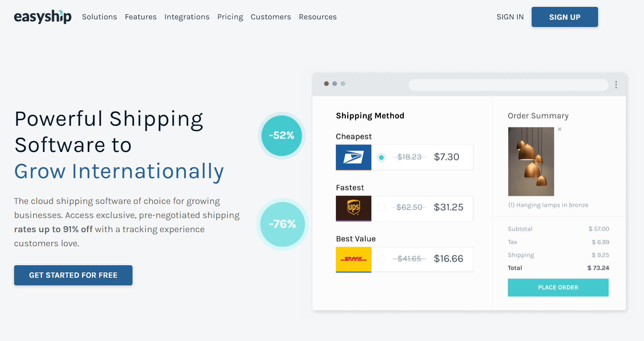This screenshot has width=644, height=341.
Task: Click the USPS carrier logo
Action: point(353,157)
